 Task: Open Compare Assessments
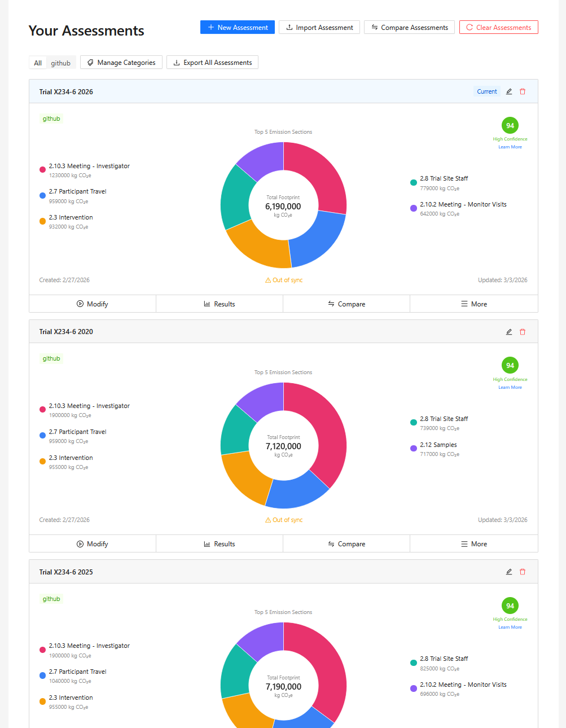click(409, 27)
